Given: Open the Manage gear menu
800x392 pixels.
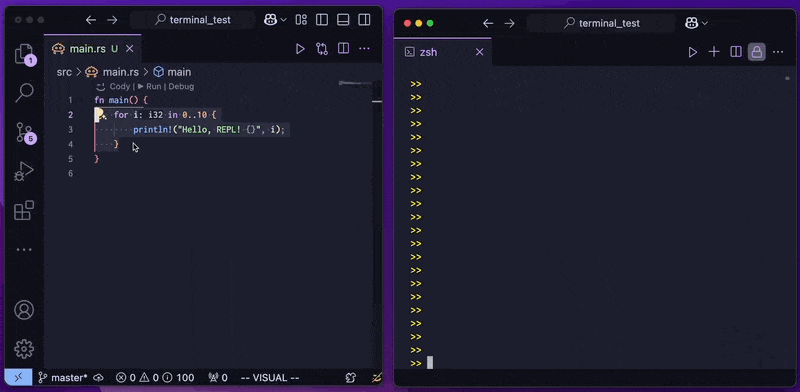Looking at the screenshot, I should [24, 349].
